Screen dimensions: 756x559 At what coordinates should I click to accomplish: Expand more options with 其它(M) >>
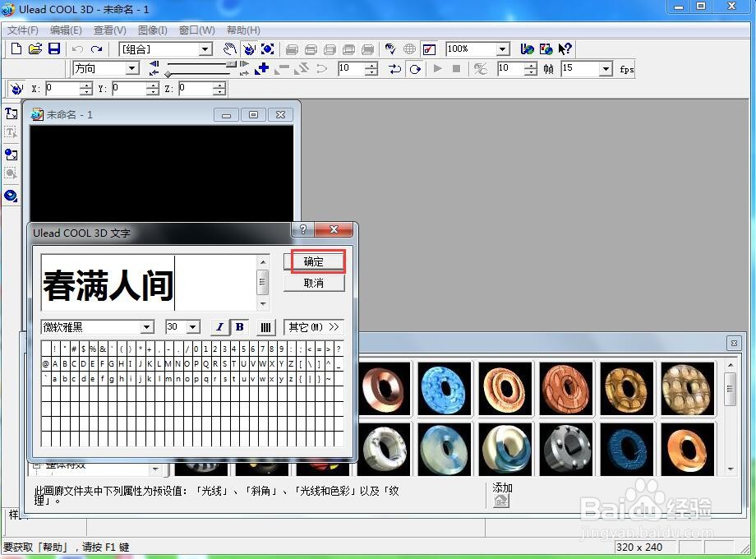[x=313, y=327]
